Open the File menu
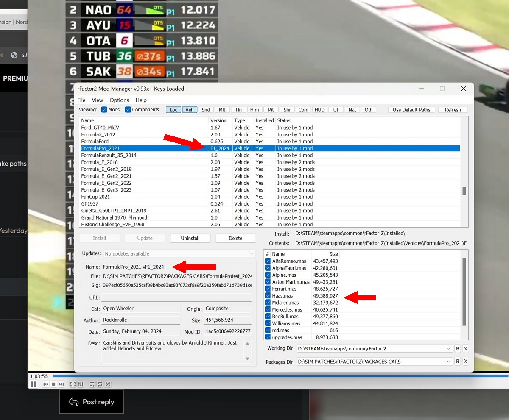 [x=81, y=100]
